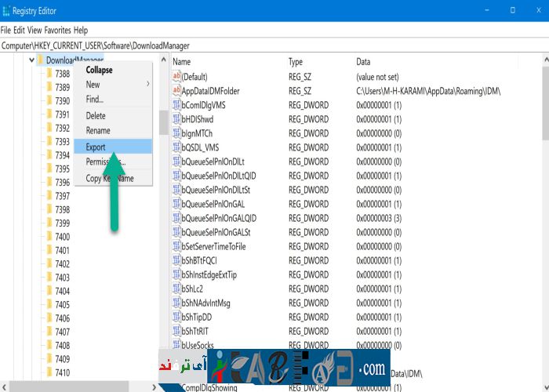Click the Data column header

point(363,62)
